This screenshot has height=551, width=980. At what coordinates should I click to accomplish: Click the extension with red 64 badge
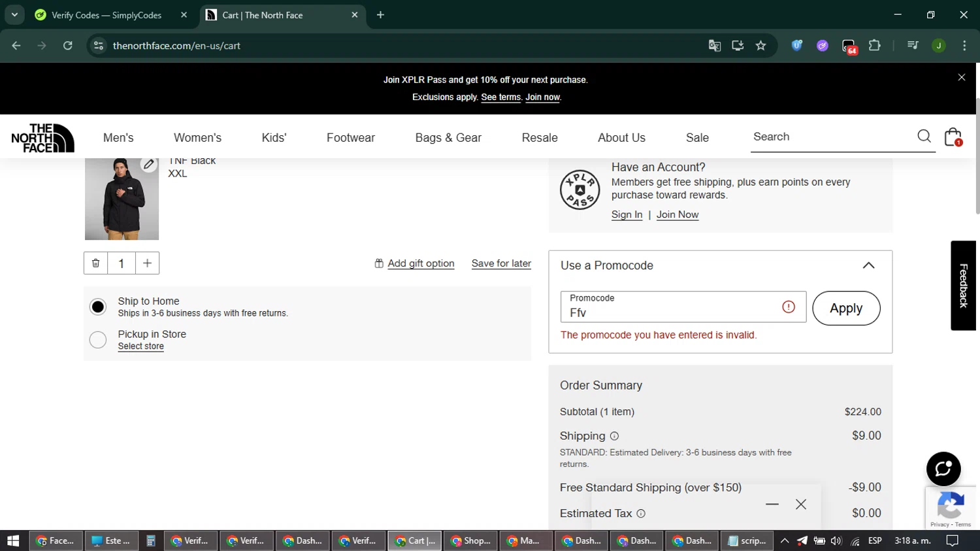pos(849,46)
